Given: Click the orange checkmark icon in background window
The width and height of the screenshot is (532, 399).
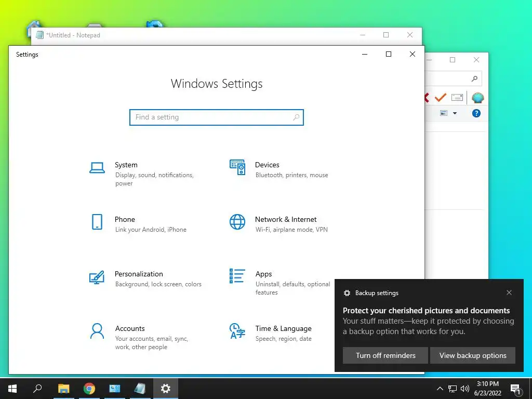Looking at the screenshot, I should coord(440,98).
